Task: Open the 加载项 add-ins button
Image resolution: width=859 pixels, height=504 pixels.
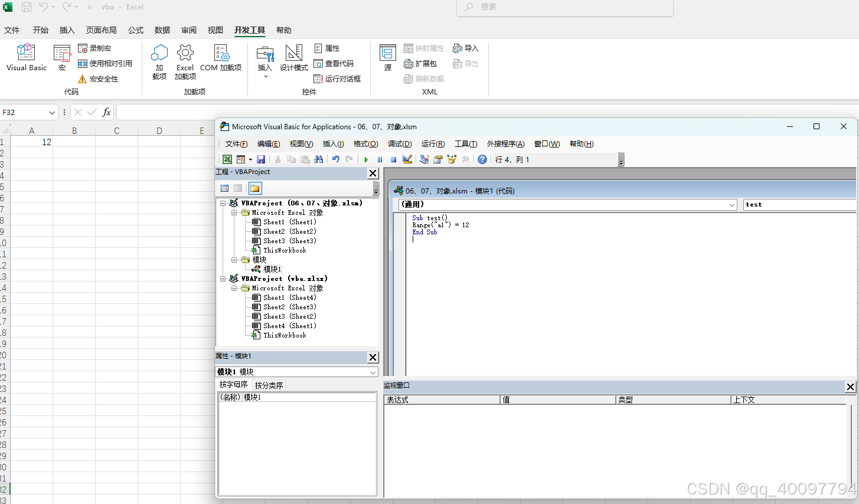Action: [159, 62]
